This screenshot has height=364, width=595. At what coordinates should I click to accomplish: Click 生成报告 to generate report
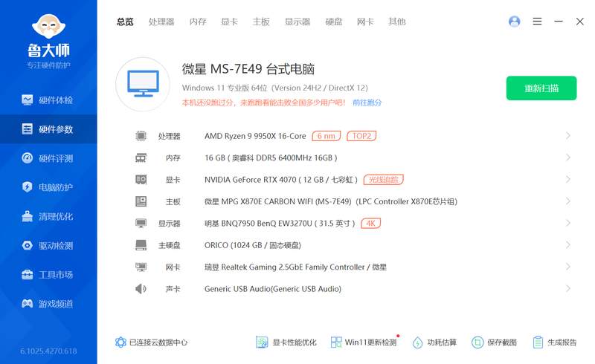coord(554,342)
